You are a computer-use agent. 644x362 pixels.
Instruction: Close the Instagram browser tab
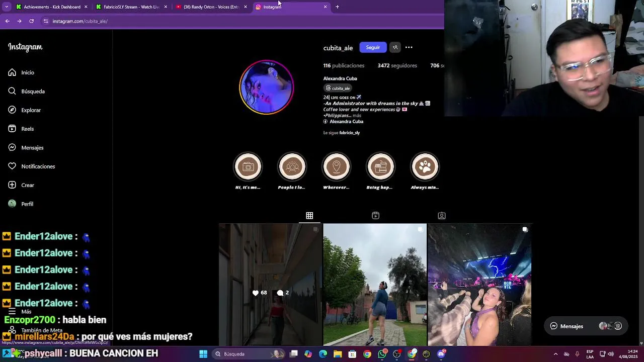point(325,7)
